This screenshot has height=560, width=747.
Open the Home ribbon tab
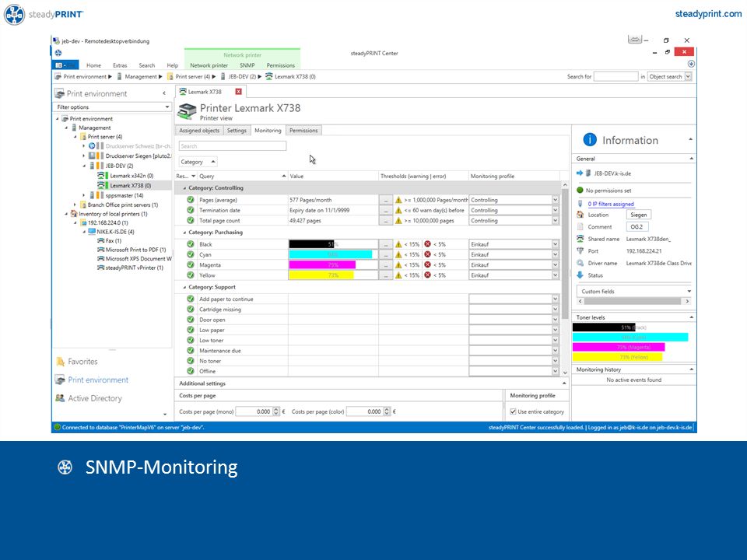coord(93,65)
